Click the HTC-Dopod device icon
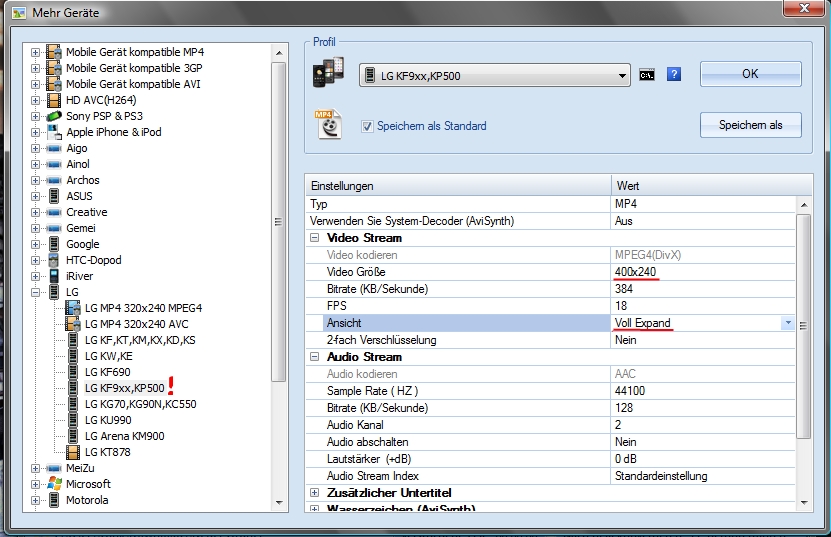The height and width of the screenshot is (537, 831). pos(54,260)
